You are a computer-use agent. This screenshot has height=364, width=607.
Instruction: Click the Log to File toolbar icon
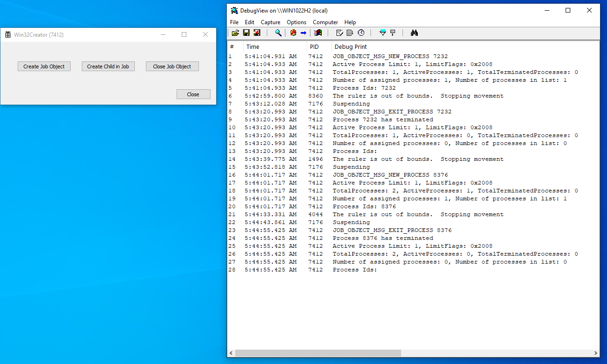point(257,33)
